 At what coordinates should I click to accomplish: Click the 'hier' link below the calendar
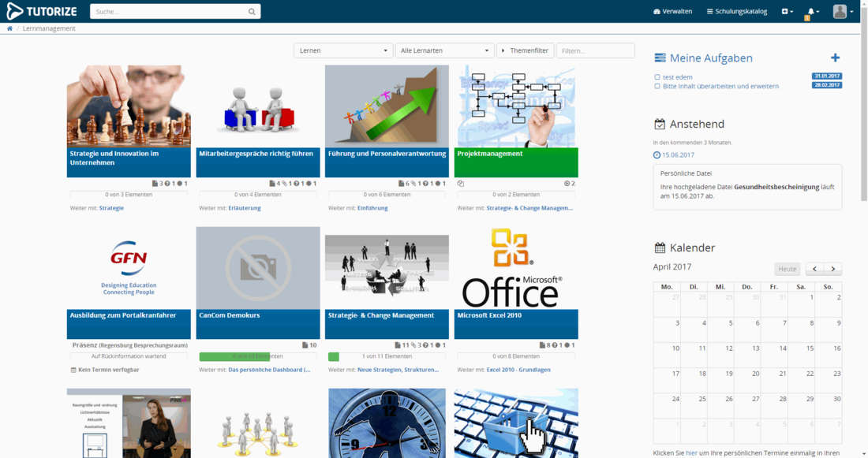[691, 453]
